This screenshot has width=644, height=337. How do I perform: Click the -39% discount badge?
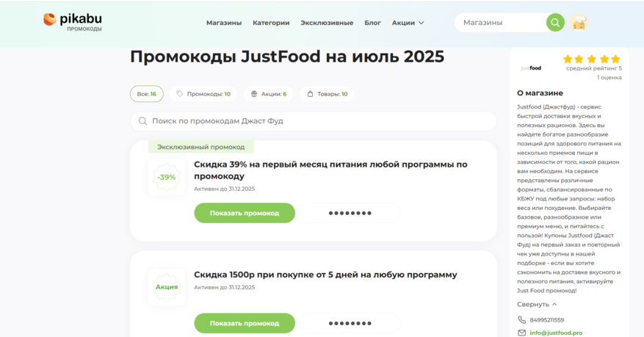pos(167,178)
